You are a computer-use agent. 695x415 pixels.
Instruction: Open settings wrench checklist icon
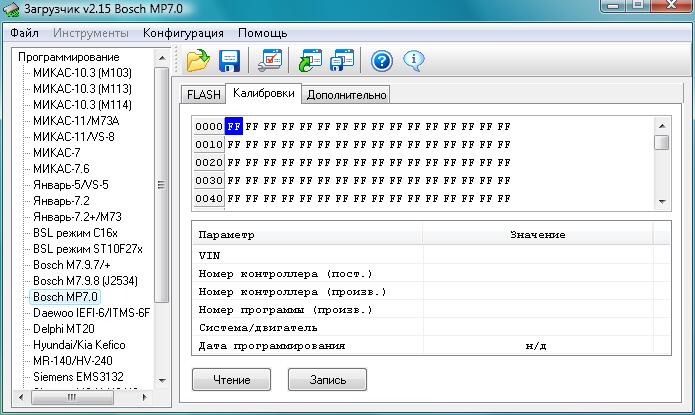tap(270, 60)
